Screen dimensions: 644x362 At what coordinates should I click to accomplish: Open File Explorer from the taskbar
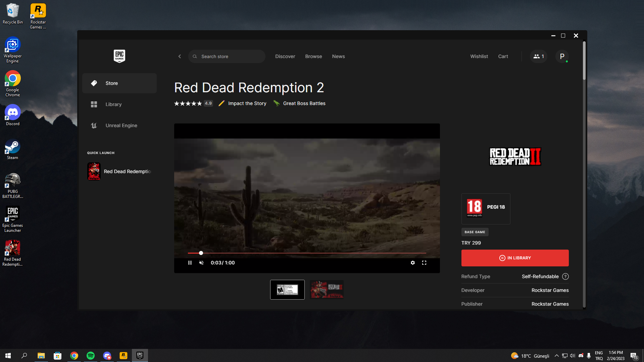tap(41, 356)
